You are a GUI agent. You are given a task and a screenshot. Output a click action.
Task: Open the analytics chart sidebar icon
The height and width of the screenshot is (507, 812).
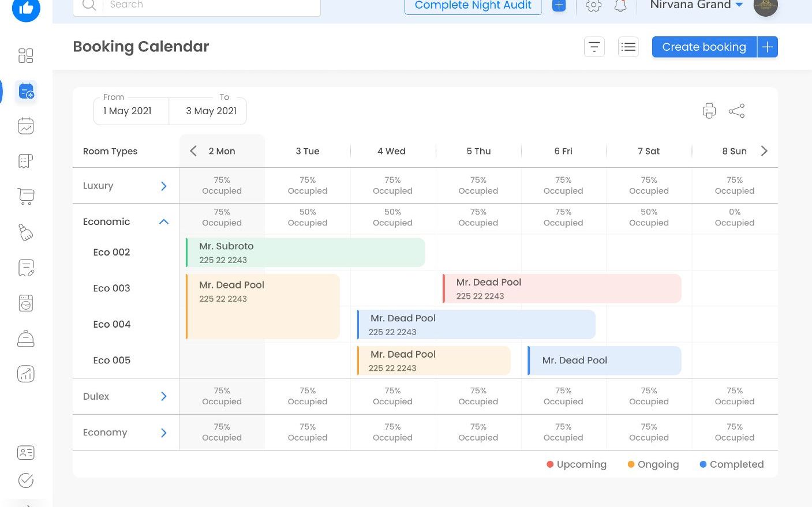coord(26,374)
